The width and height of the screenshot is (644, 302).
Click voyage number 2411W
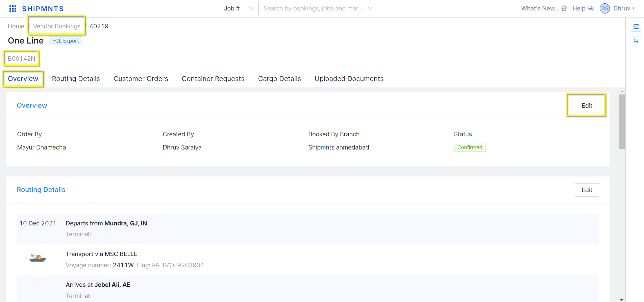[123, 265]
